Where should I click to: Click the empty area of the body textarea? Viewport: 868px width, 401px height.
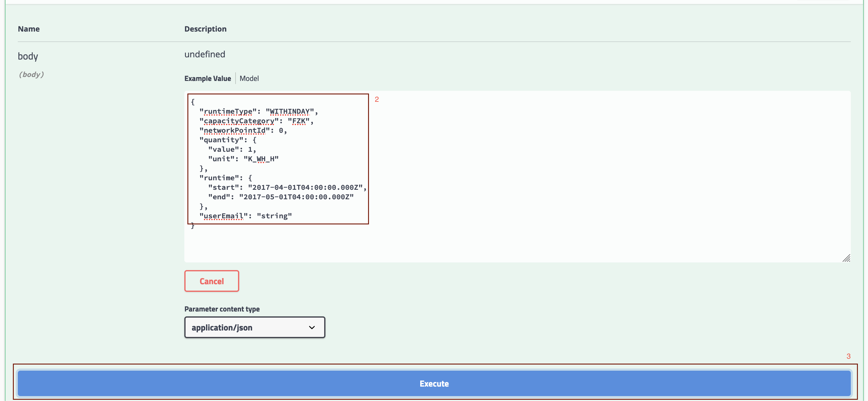click(x=573, y=175)
